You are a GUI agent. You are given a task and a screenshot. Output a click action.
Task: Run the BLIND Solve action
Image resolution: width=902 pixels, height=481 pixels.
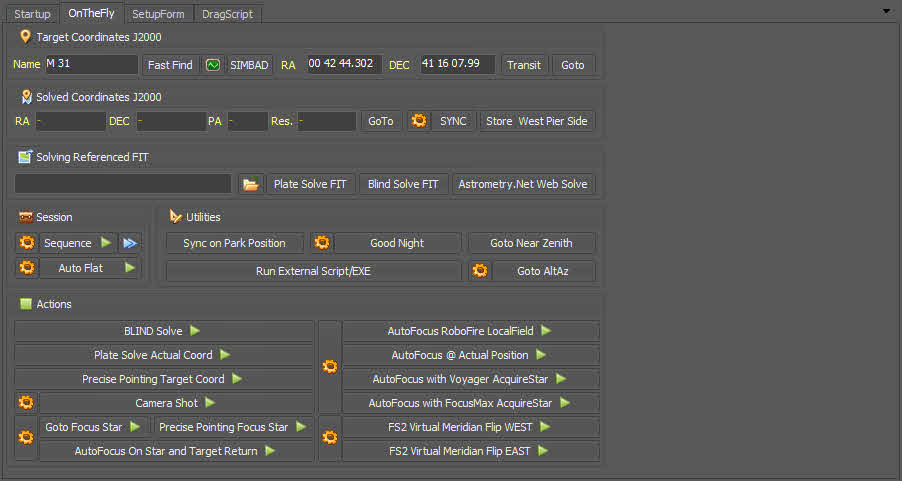click(x=163, y=331)
